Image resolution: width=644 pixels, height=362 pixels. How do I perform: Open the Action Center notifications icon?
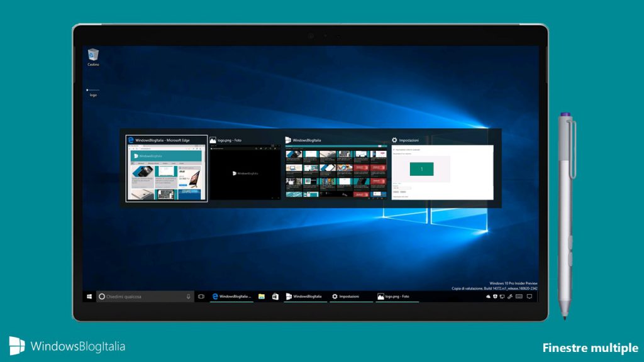tap(530, 297)
